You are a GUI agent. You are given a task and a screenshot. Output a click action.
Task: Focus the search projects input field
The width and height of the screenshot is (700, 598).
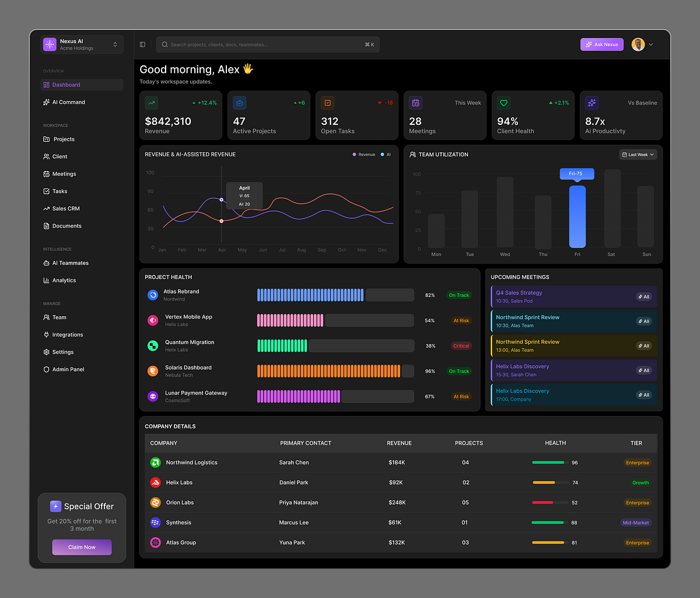coord(268,44)
